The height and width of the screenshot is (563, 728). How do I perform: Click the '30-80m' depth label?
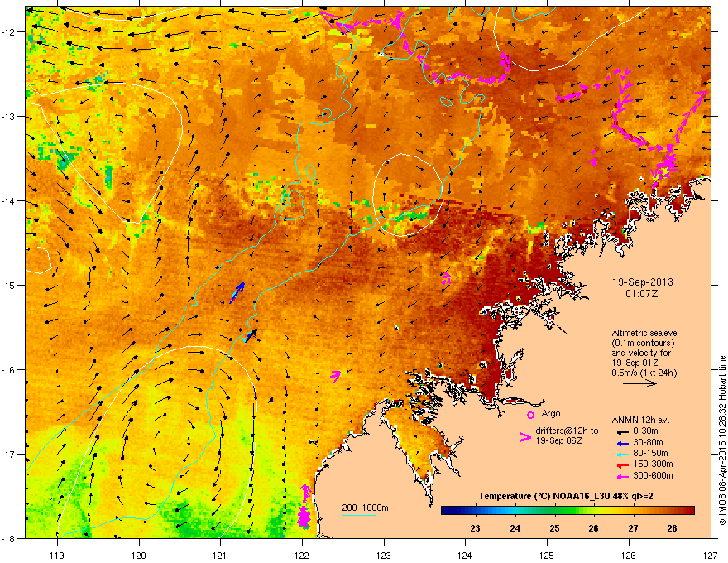click(x=648, y=443)
